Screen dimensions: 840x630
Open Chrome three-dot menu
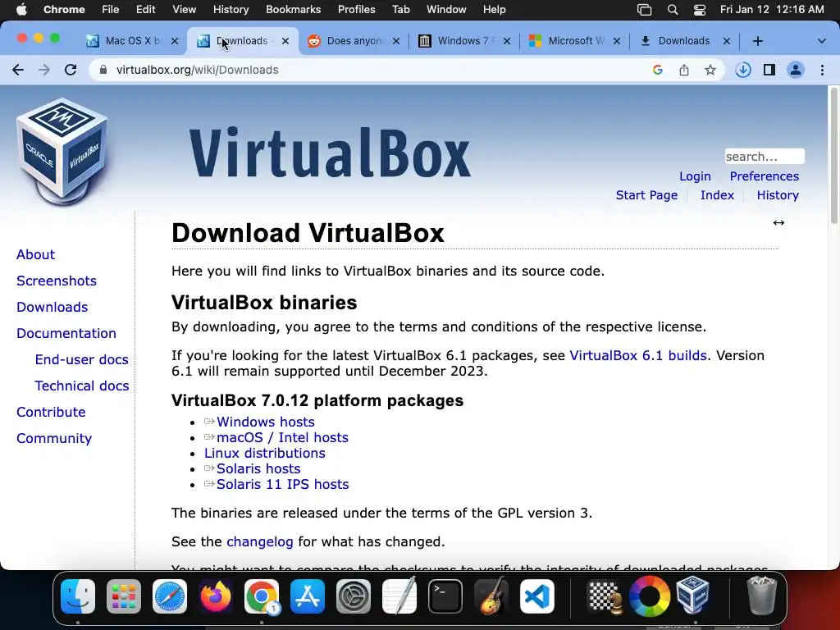pos(822,70)
